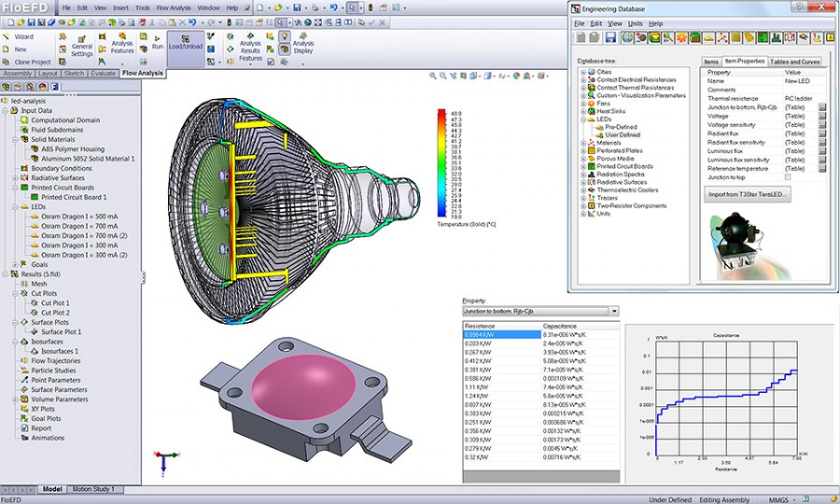Click the New item icon in Engineering Database
This screenshot has width=840, height=504.
tap(581, 37)
